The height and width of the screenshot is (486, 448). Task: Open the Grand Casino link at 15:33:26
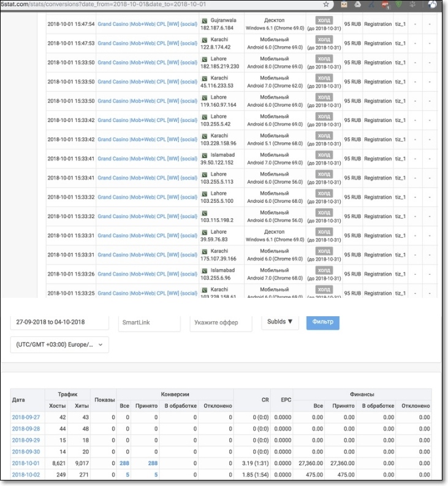pyautogui.click(x=147, y=274)
